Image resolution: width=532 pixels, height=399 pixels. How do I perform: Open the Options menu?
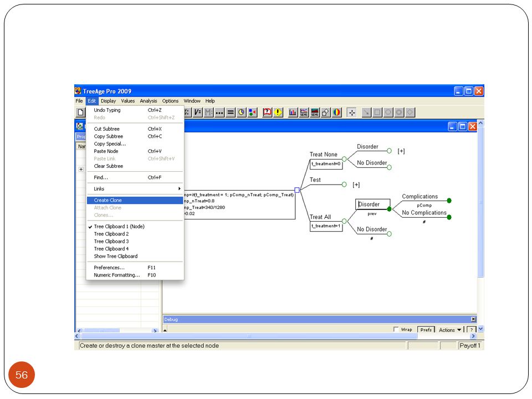170,101
